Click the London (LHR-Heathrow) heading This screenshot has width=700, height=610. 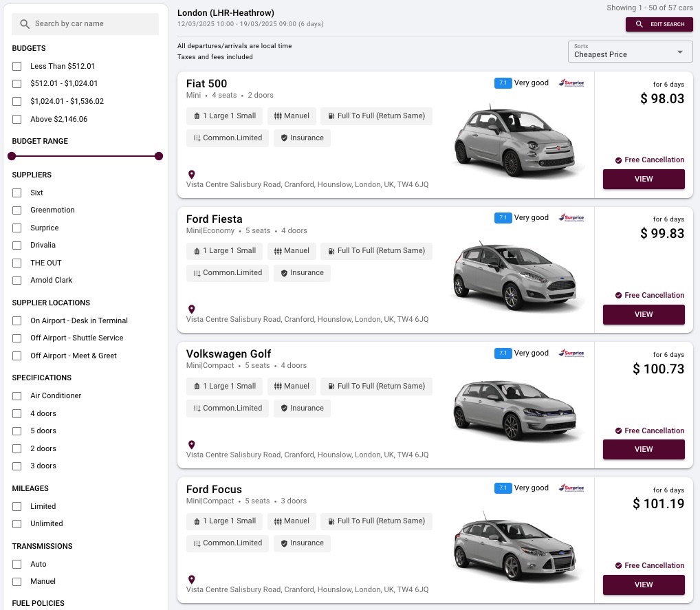[x=226, y=13]
